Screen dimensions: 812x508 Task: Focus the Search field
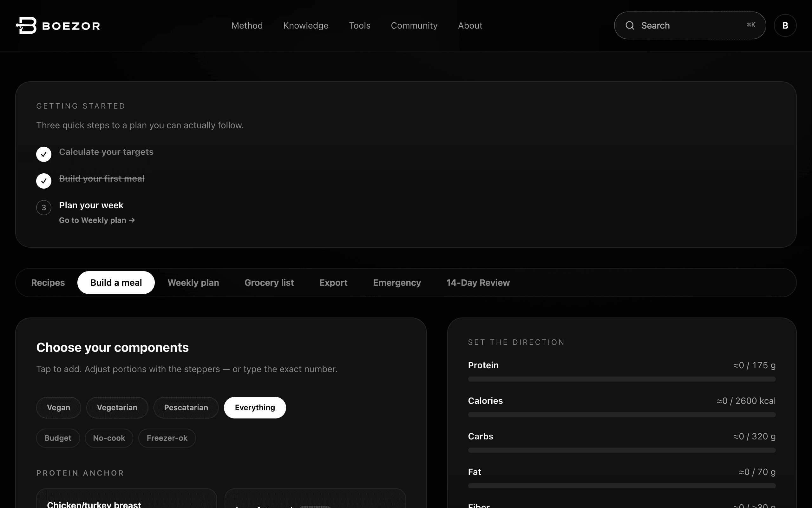click(x=690, y=25)
